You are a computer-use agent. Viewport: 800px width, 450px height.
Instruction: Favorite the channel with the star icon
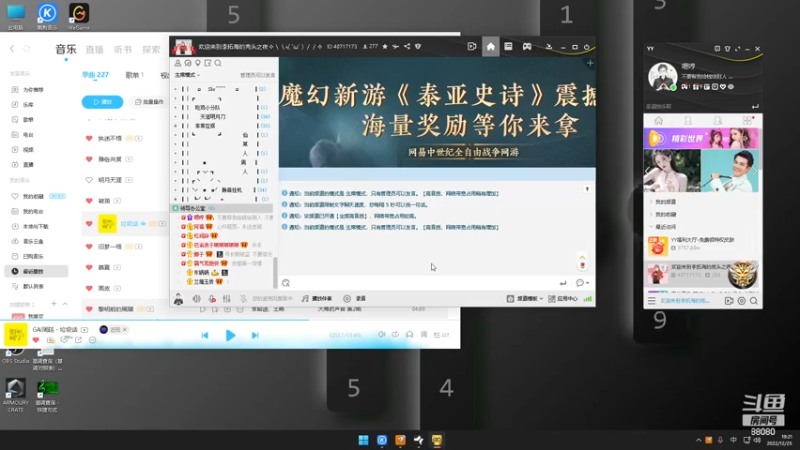385,46
